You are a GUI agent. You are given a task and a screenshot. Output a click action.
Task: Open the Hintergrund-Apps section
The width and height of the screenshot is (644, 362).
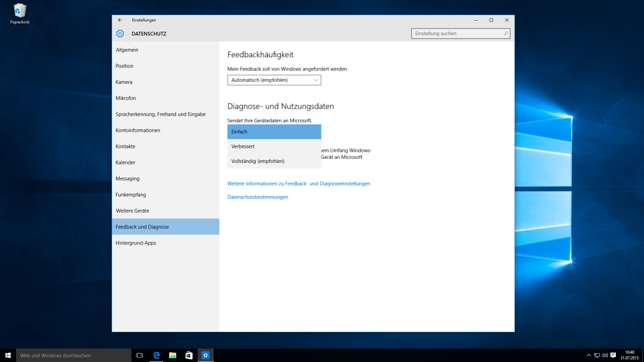[166, 243]
